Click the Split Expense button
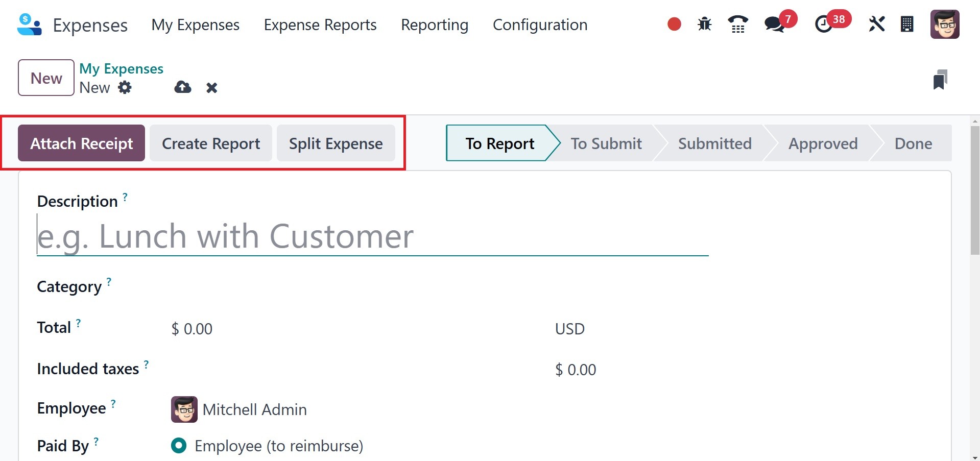The height and width of the screenshot is (461, 980). click(336, 143)
